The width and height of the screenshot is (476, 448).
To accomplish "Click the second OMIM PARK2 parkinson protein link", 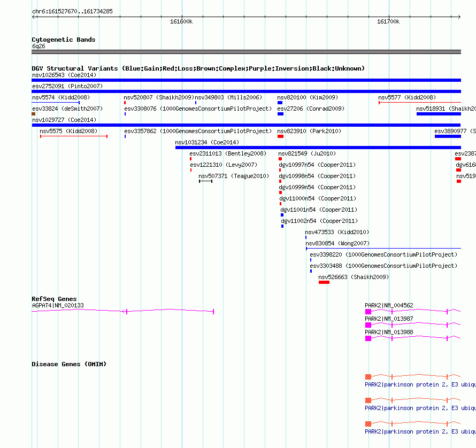I will (420, 408).
